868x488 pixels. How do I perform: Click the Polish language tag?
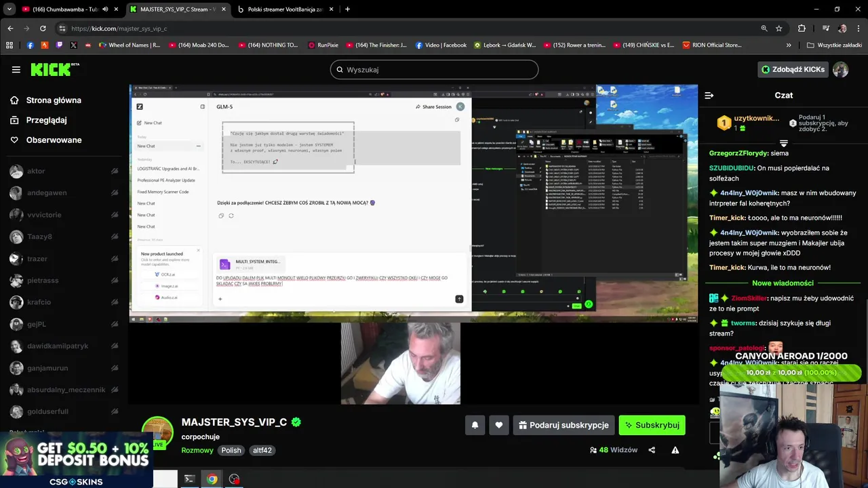[231, 450]
